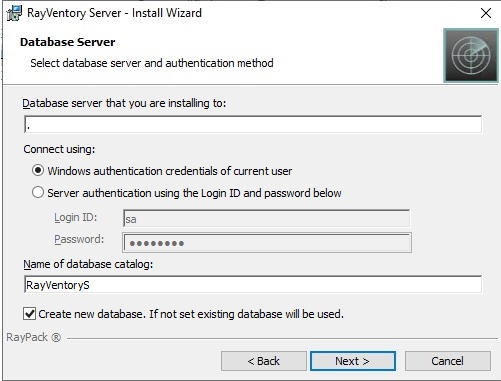The width and height of the screenshot is (501, 381).
Task: Close the Install Wizard with the X button
Action: coord(486,13)
